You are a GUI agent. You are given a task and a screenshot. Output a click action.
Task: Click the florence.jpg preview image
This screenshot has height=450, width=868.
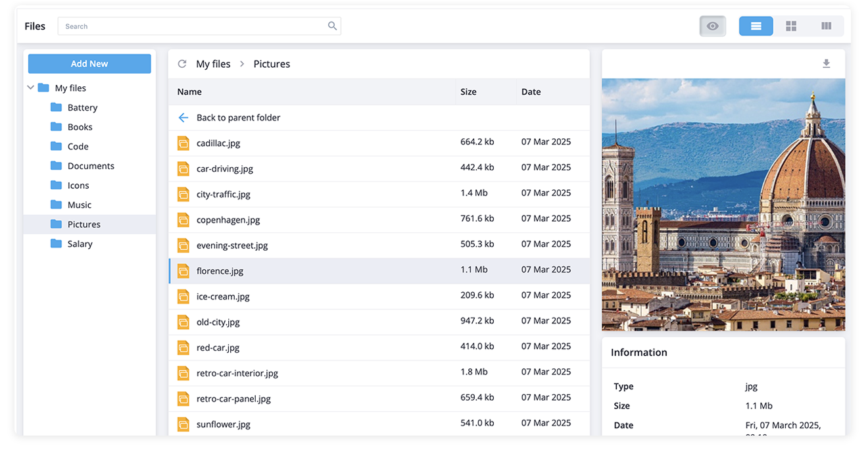[x=723, y=204]
